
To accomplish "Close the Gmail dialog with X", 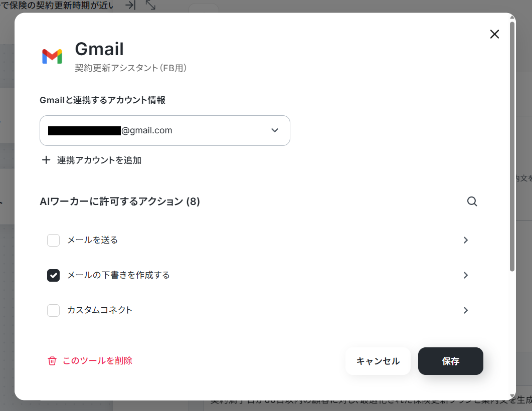I will [494, 34].
